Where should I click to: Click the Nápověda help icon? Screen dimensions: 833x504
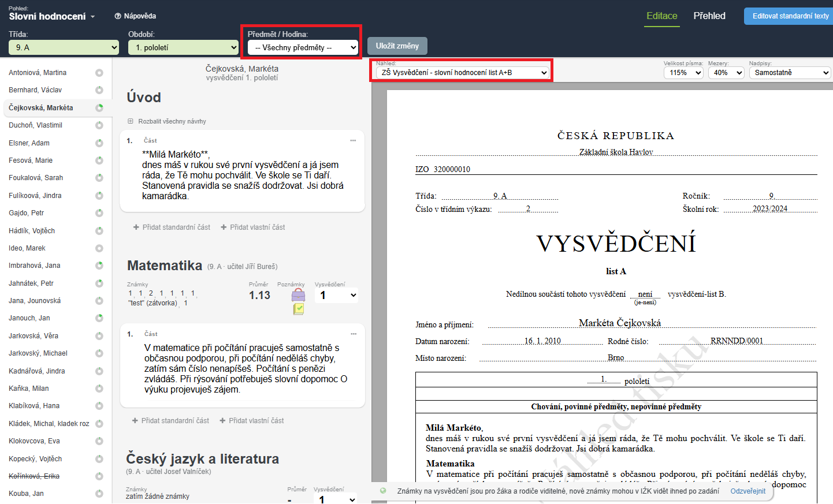pyautogui.click(x=118, y=16)
